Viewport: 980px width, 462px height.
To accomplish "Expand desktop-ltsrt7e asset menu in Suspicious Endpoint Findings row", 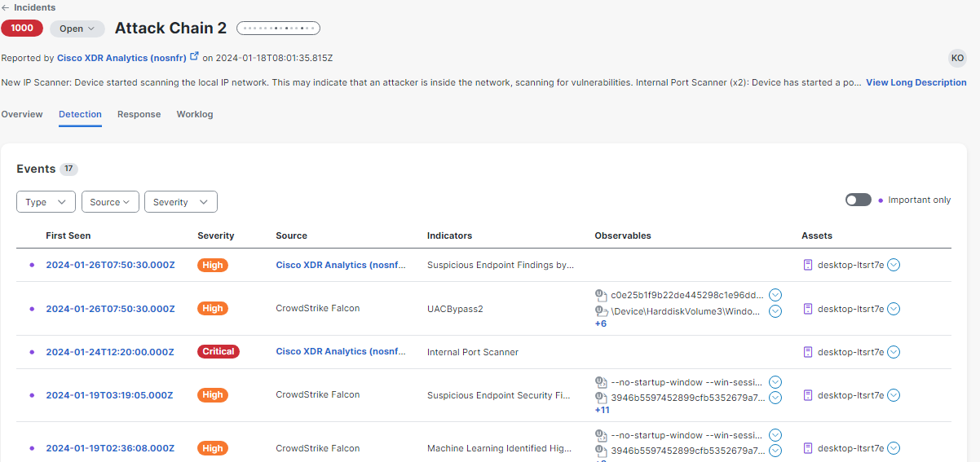I will (894, 265).
